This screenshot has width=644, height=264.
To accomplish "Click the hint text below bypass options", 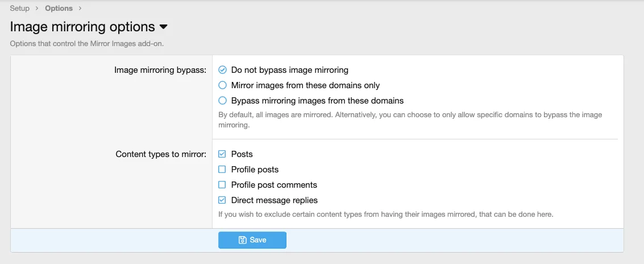I will [x=409, y=119].
